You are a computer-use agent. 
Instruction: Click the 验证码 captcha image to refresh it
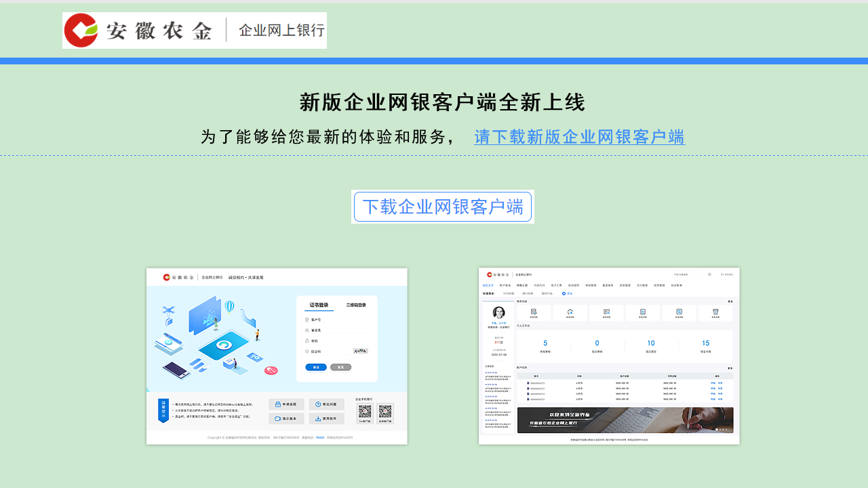coord(360,350)
